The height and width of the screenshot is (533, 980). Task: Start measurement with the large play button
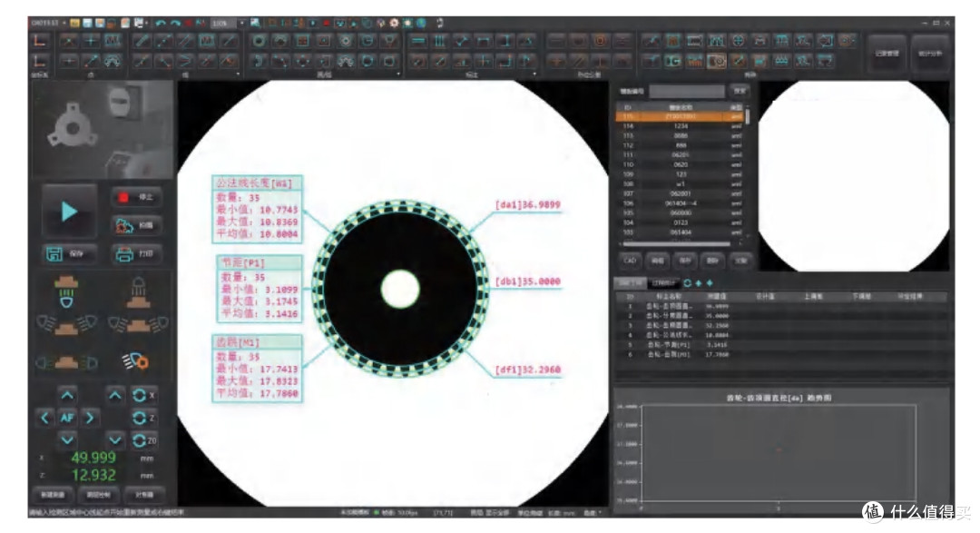[x=69, y=212]
